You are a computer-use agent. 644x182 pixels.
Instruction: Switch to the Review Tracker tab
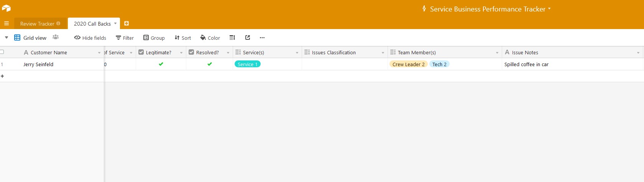tap(37, 24)
